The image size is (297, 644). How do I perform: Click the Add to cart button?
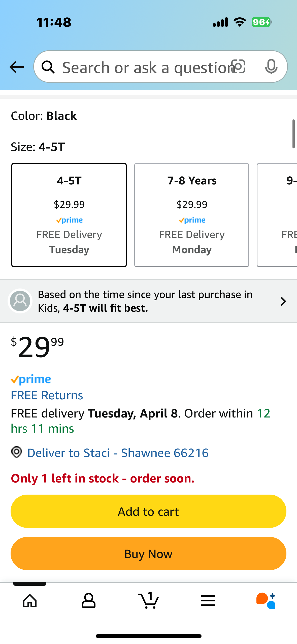(x=148, y=511)
